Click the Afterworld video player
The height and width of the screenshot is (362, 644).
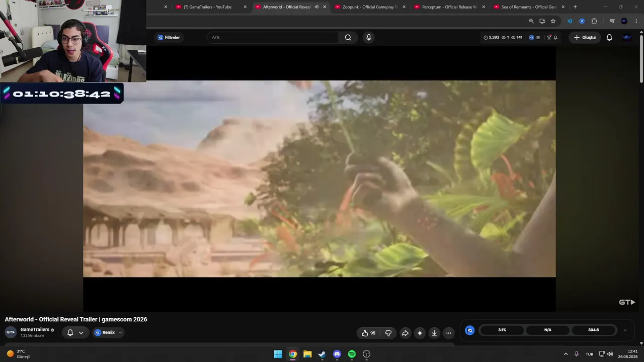point(319,179)
